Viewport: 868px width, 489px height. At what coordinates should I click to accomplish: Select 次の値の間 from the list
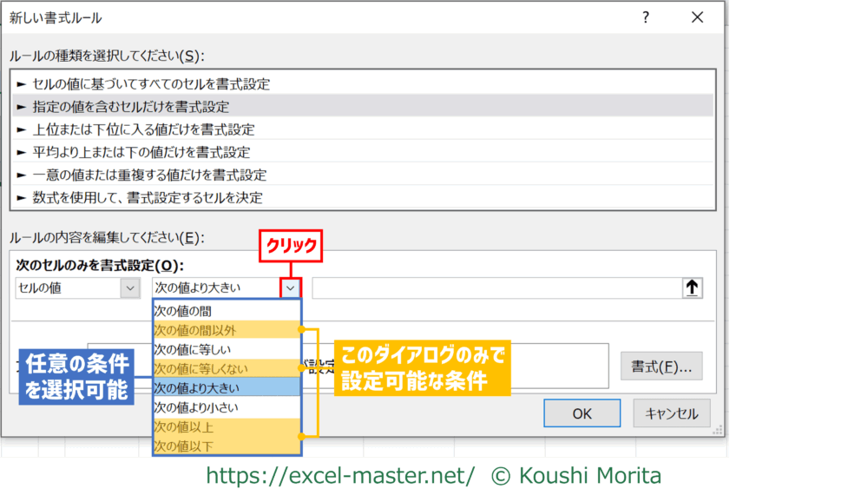pyautogui.click(x=226, y=310)
